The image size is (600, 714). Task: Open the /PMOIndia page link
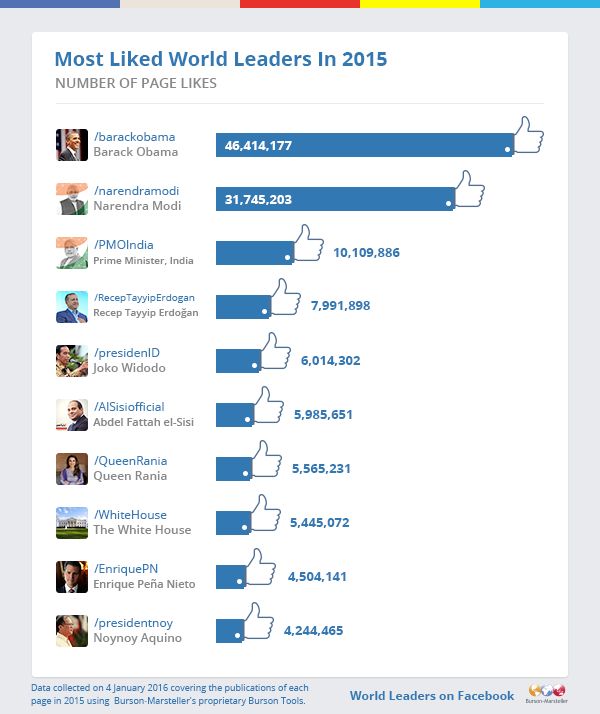click(123, 245)
